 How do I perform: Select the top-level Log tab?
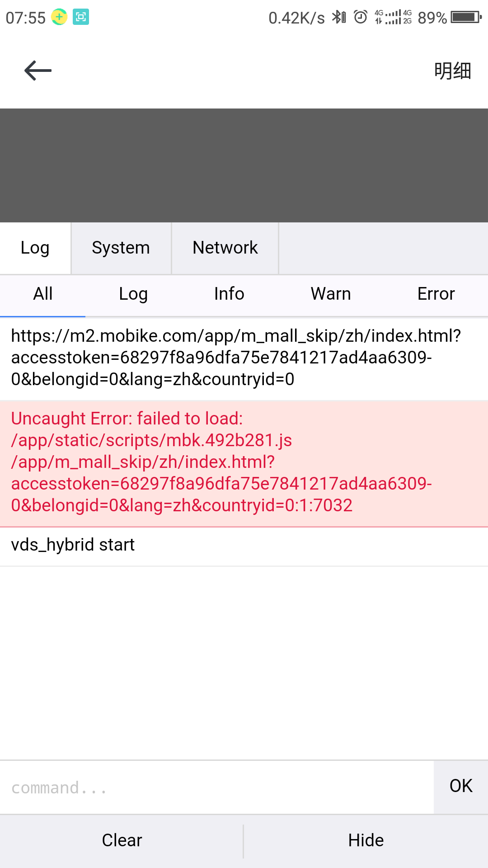tap(35, 248)
